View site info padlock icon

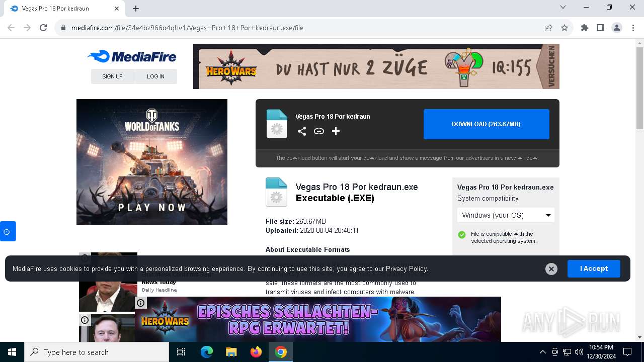click(63, 28)
